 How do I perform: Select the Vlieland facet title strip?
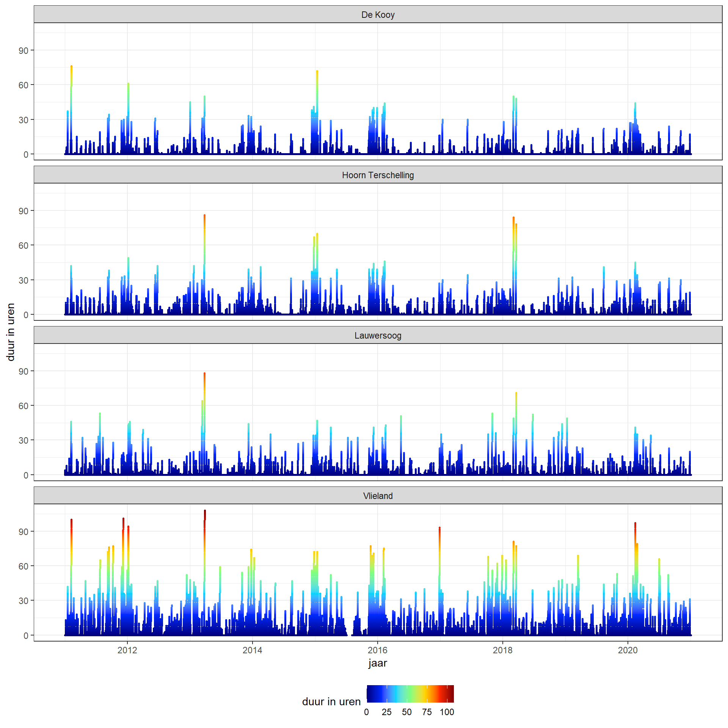click(x=378, y=496)
